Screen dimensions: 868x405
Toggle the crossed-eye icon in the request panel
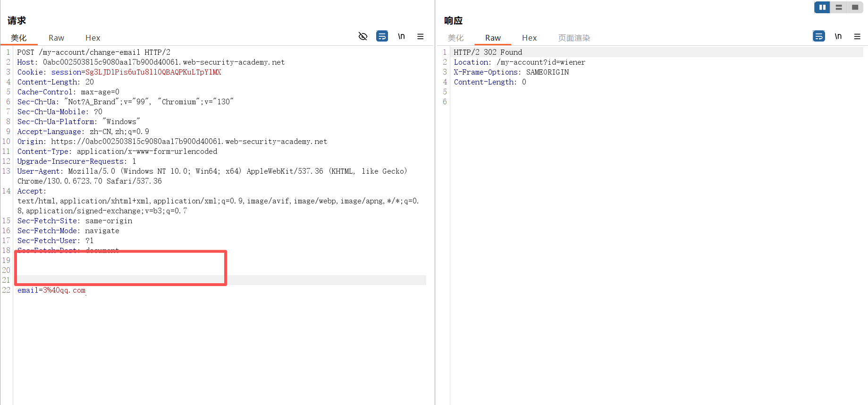click(x=362, y=36)
